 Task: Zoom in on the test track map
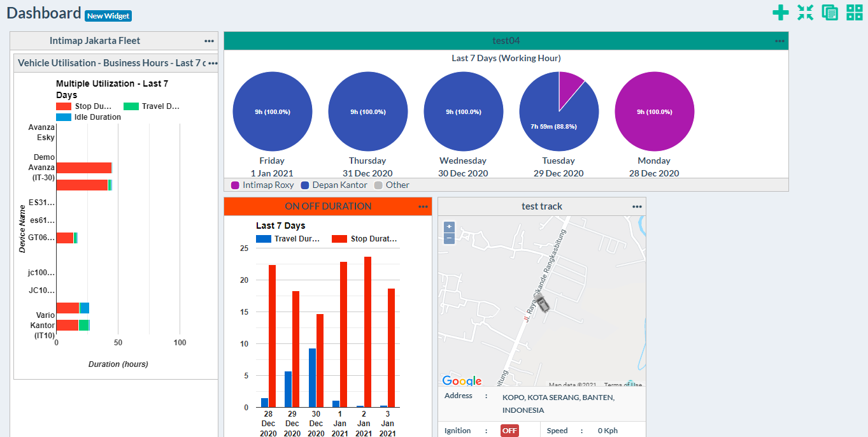coord(449,226)
